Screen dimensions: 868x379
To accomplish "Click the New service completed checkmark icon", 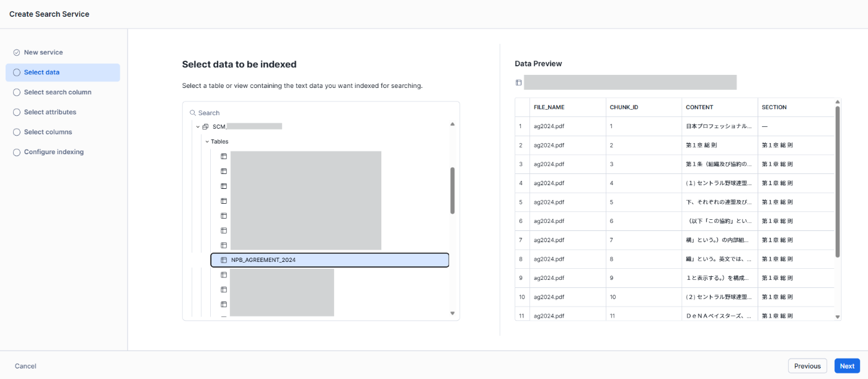I will pos(17,53).
